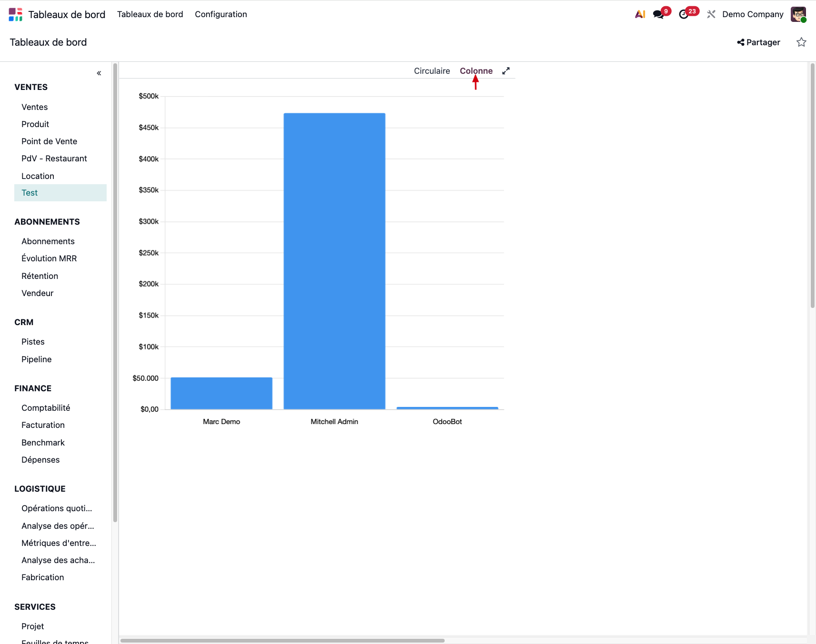Open the conversations messages icon

[x=658, y=14]
